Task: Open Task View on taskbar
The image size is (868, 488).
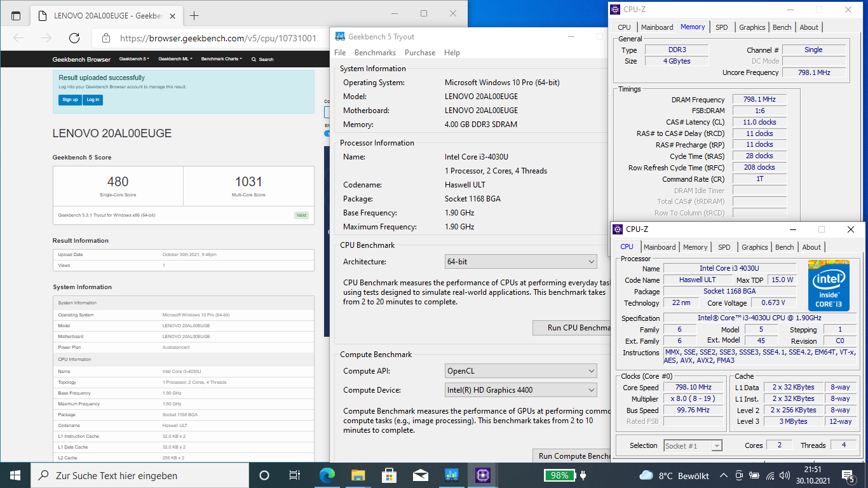Action: (295, 475)
